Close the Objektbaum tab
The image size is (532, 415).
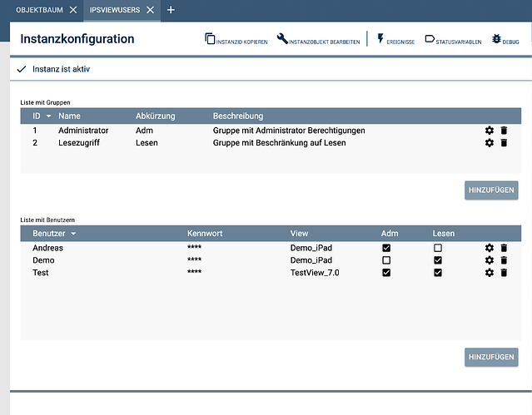click(x=73, y=10)
